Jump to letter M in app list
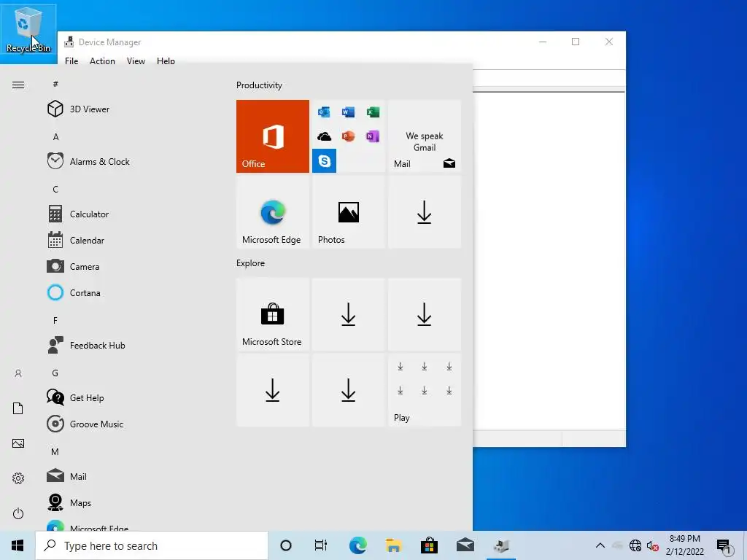The image size is (747, 560). point(55,451)
